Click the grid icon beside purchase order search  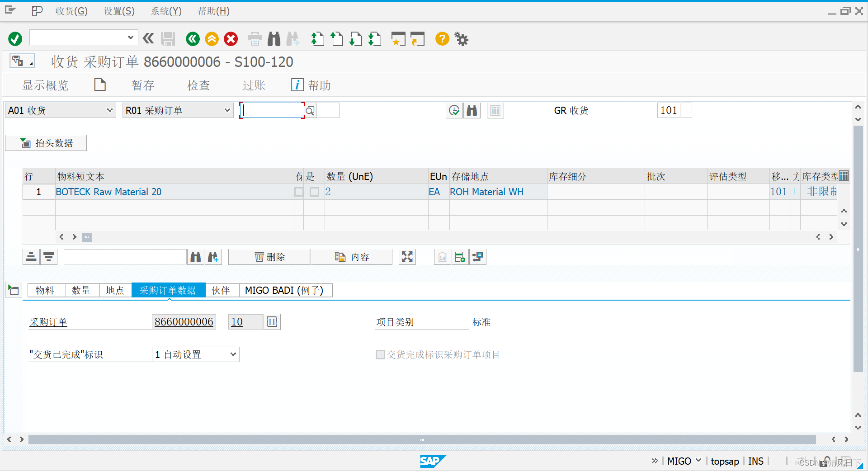pyautogui.click(x=495, y=110)
